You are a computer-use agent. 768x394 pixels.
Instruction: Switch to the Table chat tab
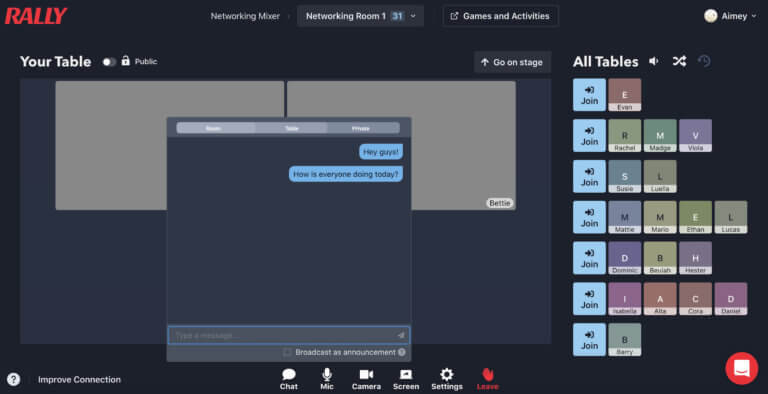pos(291,128)
